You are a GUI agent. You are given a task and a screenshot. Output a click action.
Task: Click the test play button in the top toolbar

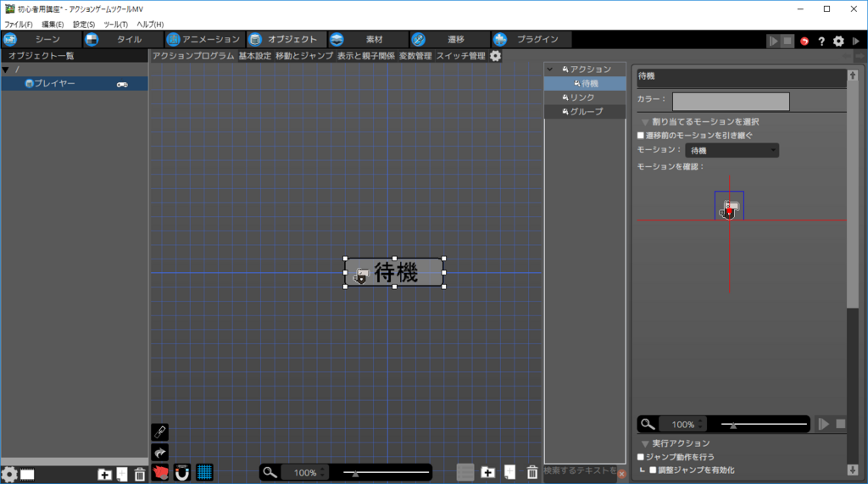point(773,41)
